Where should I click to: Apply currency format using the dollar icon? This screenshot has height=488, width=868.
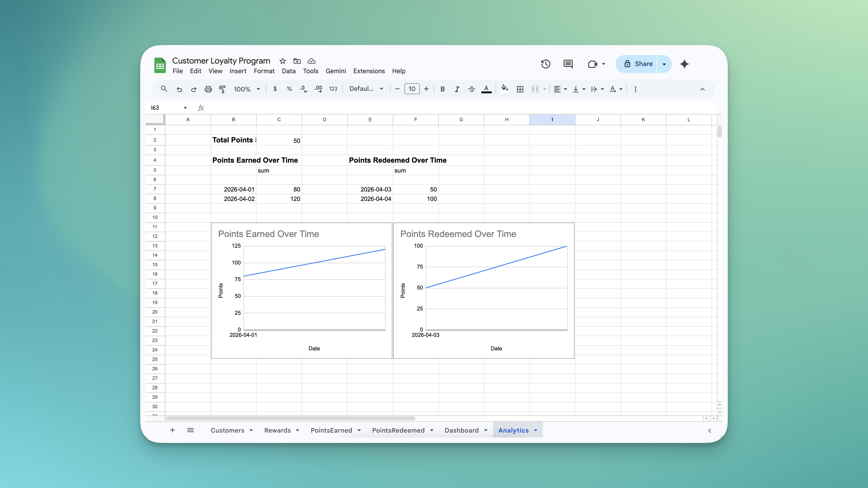275,89
